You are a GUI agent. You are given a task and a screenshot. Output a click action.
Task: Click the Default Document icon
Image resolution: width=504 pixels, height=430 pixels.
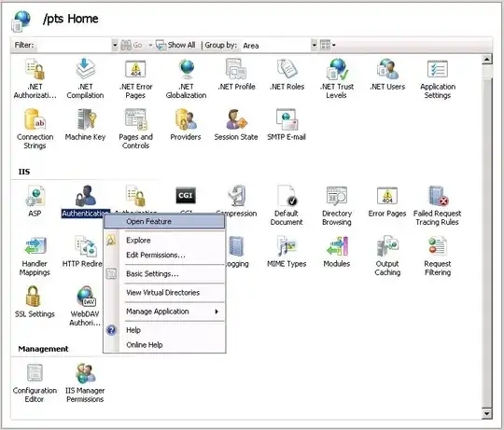[287, 205]
